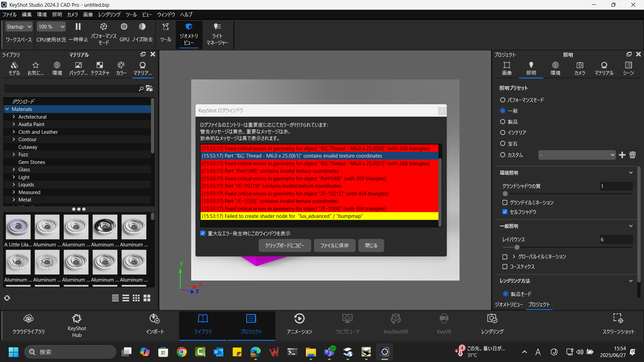The width and height of the screenshot is (644, 362).
Task: Open the レンダリング menu
Action: [109, 14]
